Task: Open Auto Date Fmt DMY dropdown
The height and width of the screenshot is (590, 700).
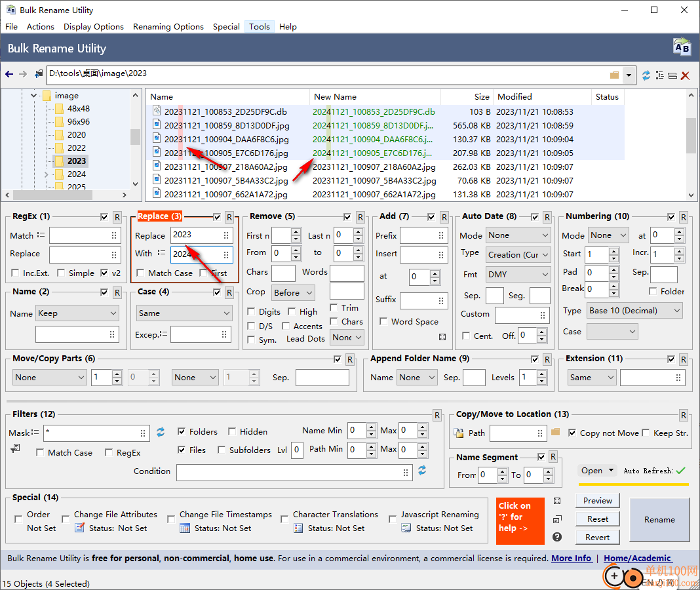Action: point(518,275)
